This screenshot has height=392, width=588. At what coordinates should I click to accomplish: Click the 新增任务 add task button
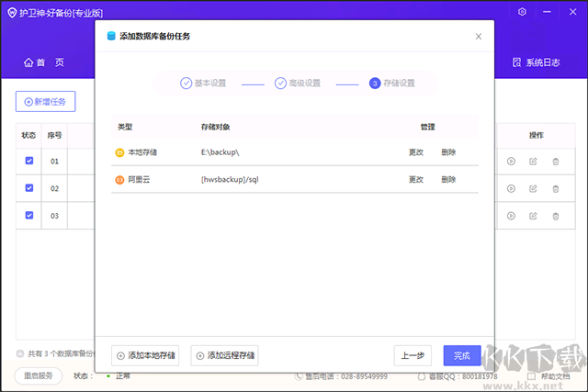(x=45, y=102)
